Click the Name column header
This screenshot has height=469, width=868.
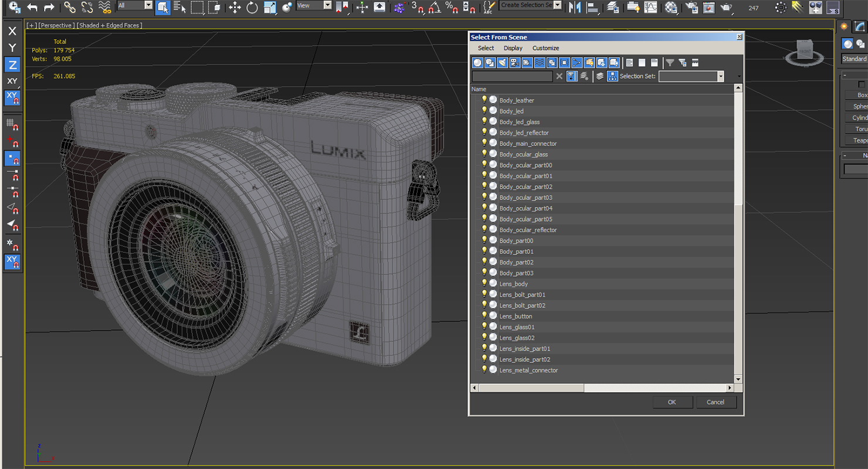tap(602, 89)
